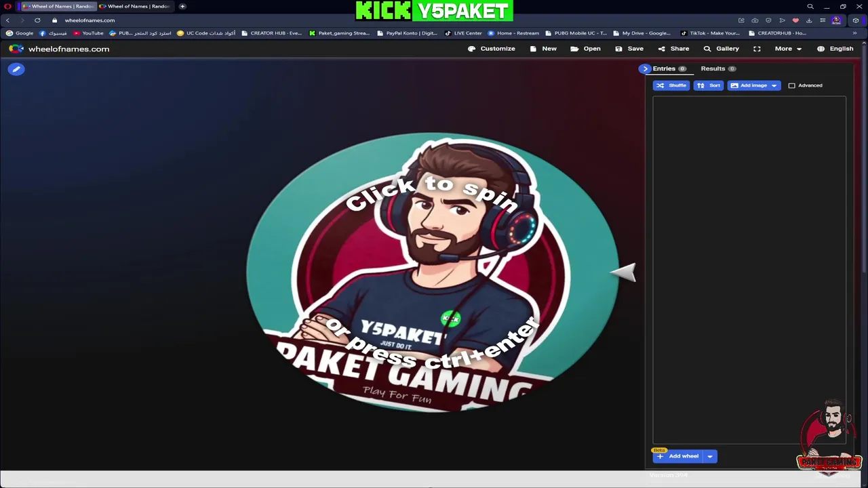Click the send/flow arrow icon
Viewport: 868px width, 488px height.
tap(782, 20)
